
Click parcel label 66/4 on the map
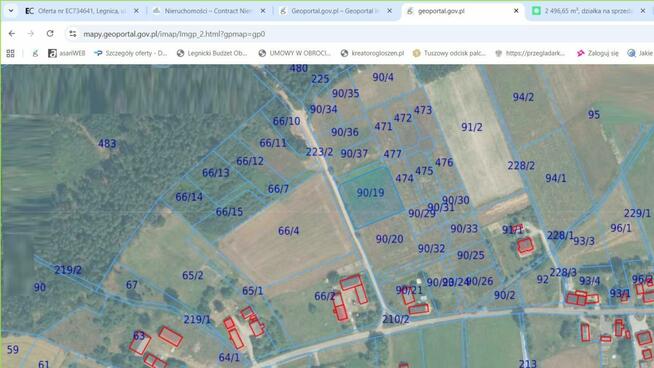pyautogui.click(x=289, y=231)
